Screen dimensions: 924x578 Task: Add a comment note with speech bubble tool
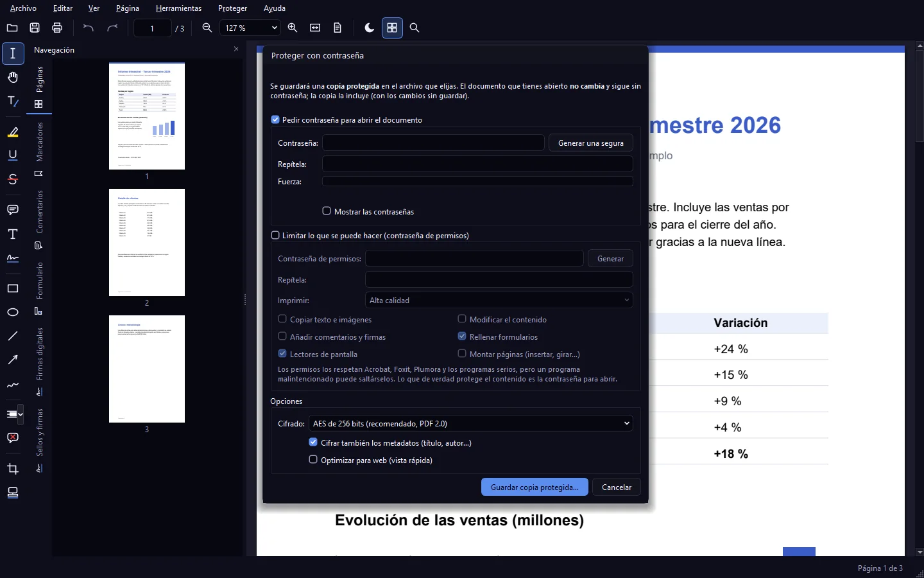(13, 210)
